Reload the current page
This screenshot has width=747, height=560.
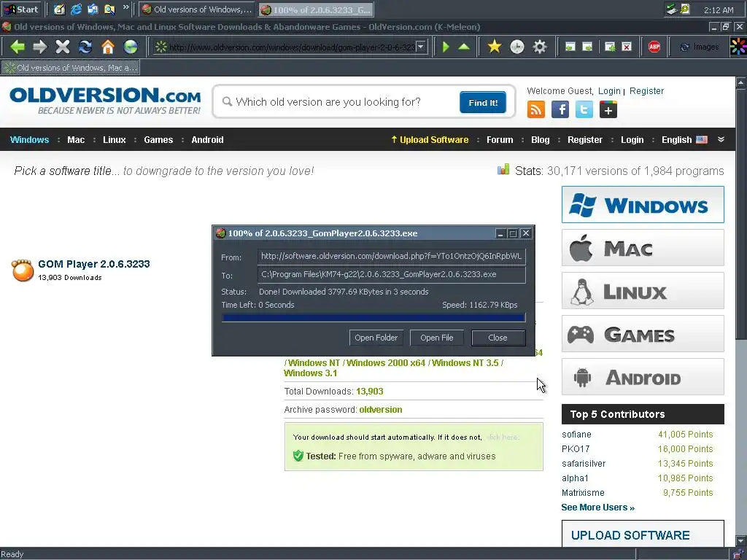point(85,47)
